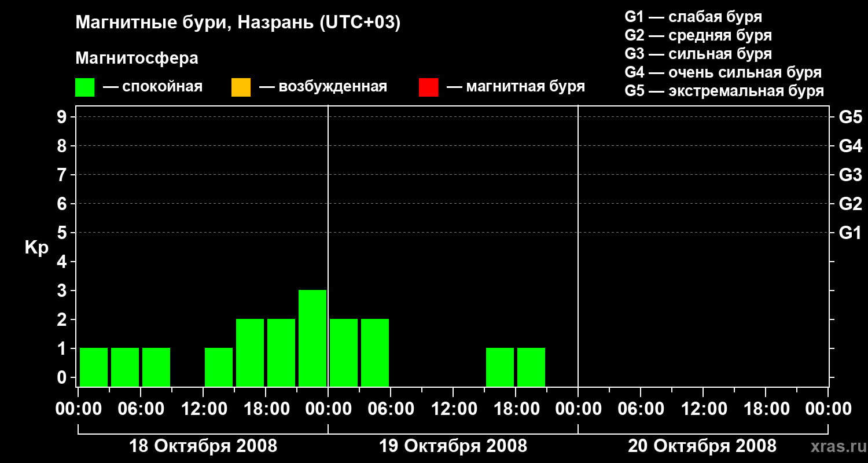Click the G5 label on the right axis
868x463 pixels.
pos(850,117)
